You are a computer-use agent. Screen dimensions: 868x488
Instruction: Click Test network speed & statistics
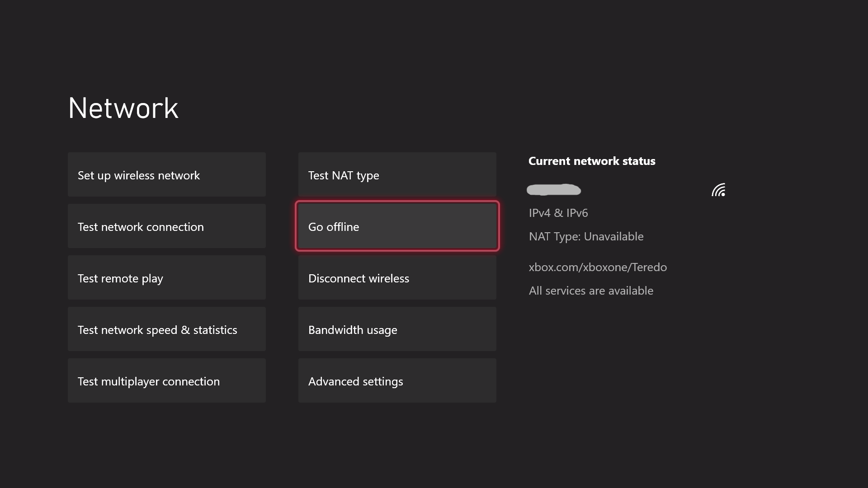pyautogui.click(x=166, y=329)
